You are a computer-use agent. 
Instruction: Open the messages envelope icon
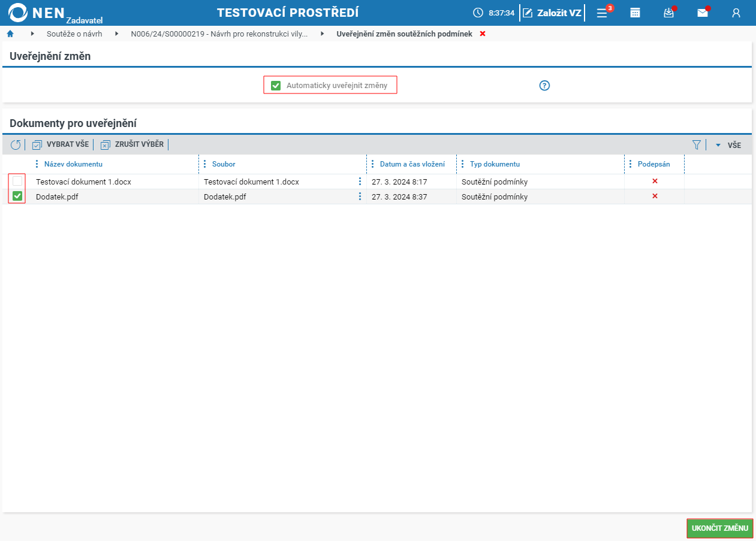tap(703, 13)
